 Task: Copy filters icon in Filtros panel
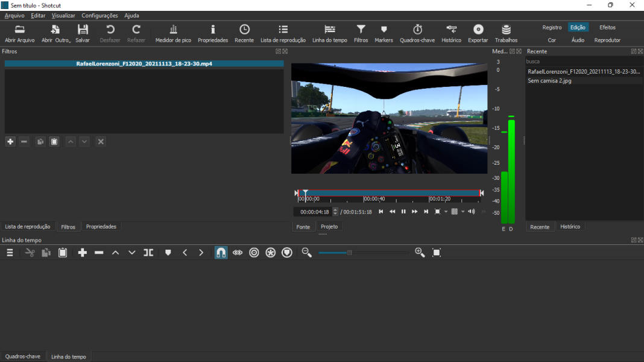pyautogui.click(x=40, y=142)
